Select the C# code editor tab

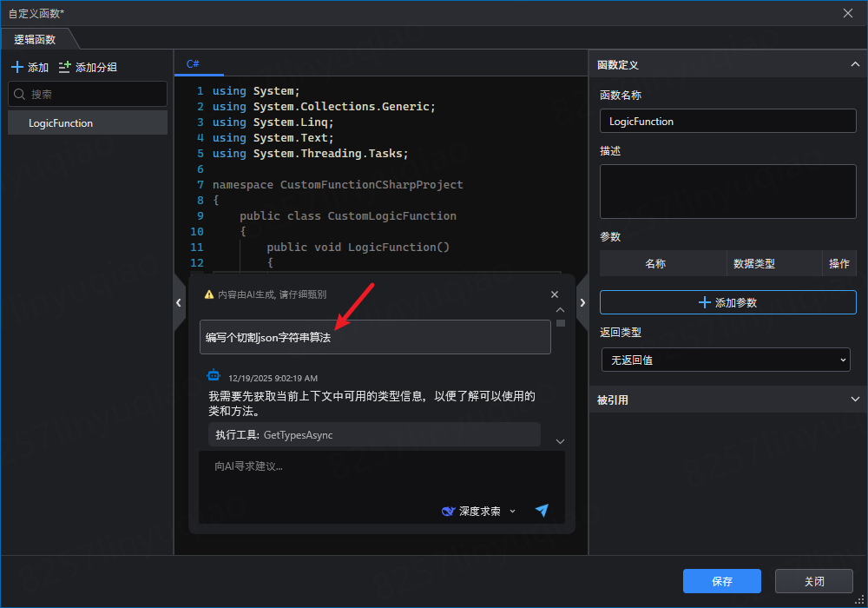(193, 64)
